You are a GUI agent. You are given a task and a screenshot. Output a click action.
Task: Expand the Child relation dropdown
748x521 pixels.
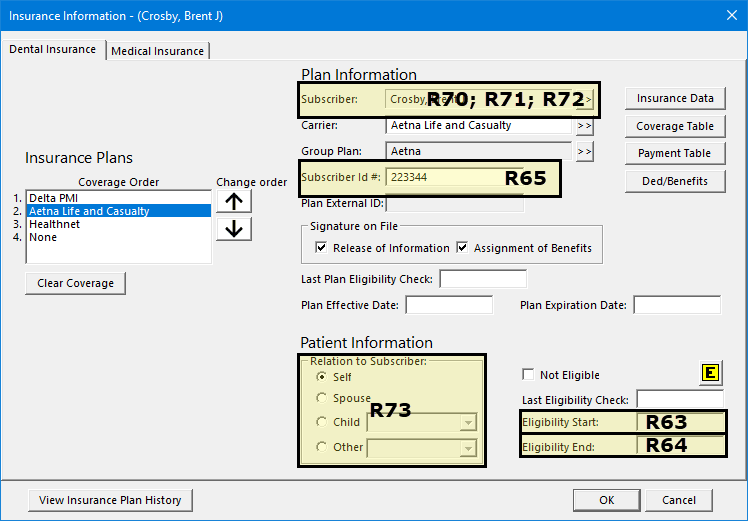pos(467,423)
